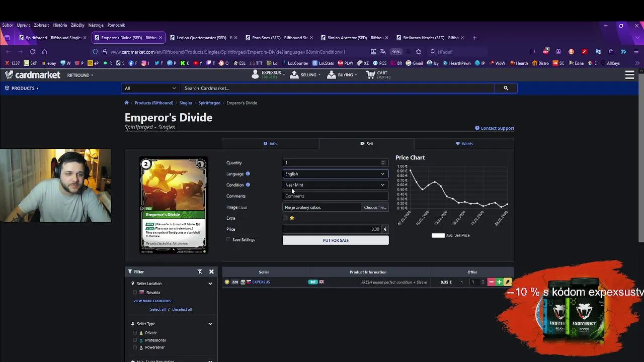
Task: Click the Quantity number field
Action: pyautogui.click(x=335, y=163)
